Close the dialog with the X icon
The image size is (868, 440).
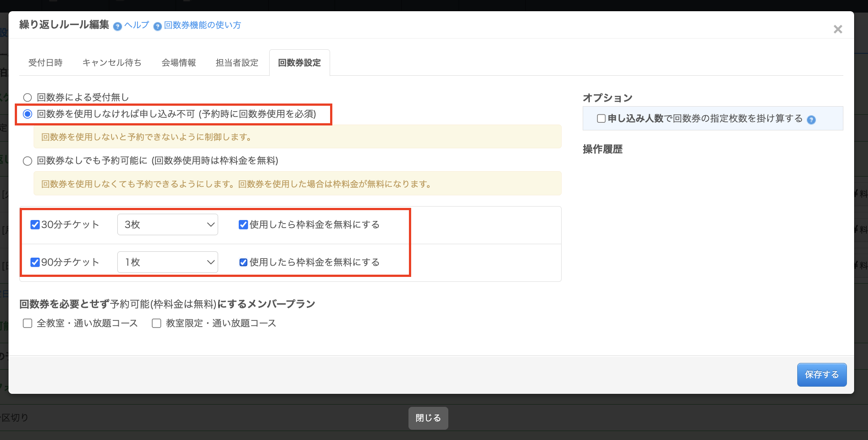(838, 29)
